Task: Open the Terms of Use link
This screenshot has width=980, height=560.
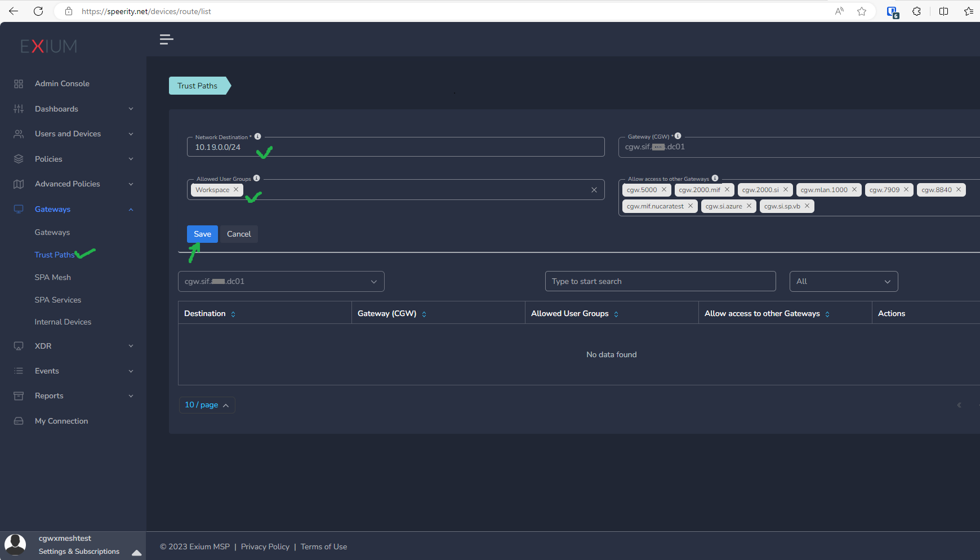Action: click(324, 546)
